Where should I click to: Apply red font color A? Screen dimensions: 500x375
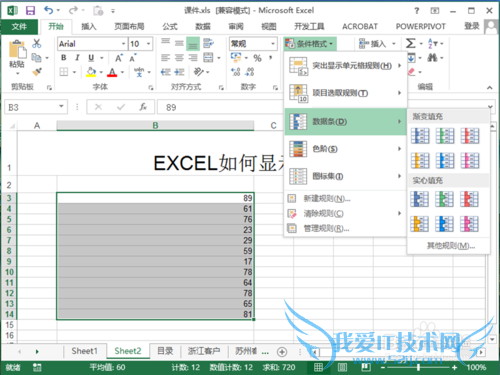112,72
